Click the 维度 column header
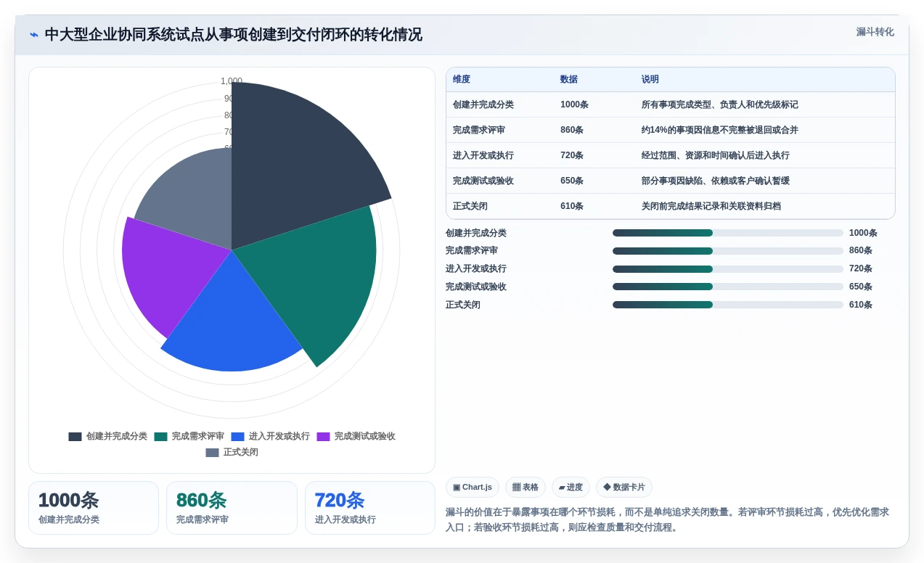 point(462,80)
